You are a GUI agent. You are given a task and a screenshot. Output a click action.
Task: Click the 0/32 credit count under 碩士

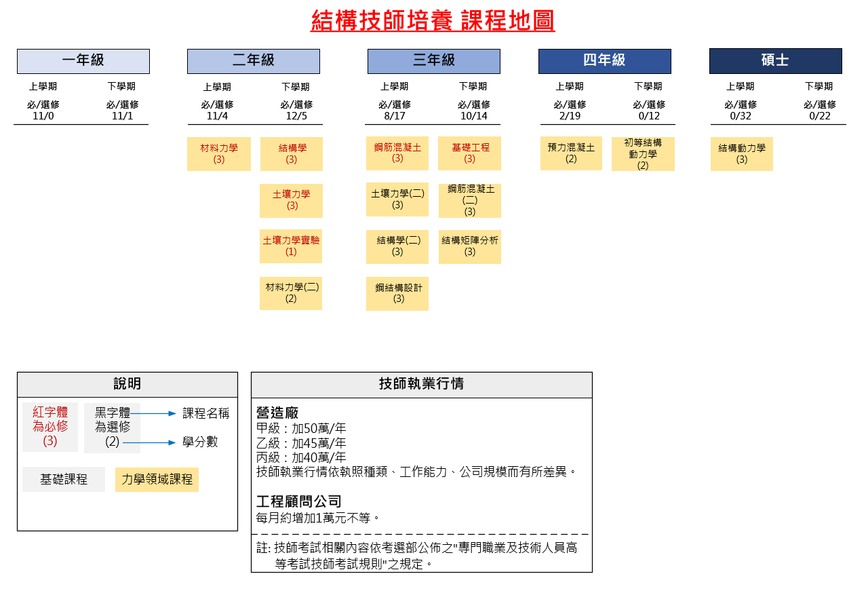click(739, 115)
